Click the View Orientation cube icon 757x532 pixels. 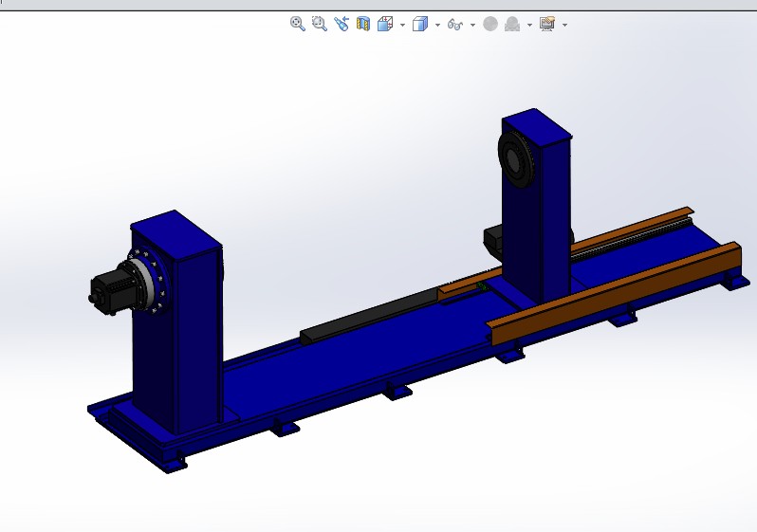385,24
